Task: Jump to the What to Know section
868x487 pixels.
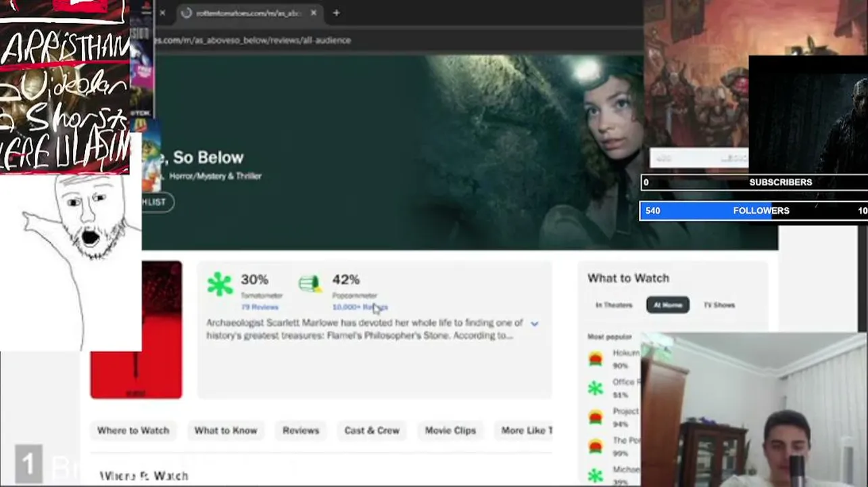Action: 226,430
